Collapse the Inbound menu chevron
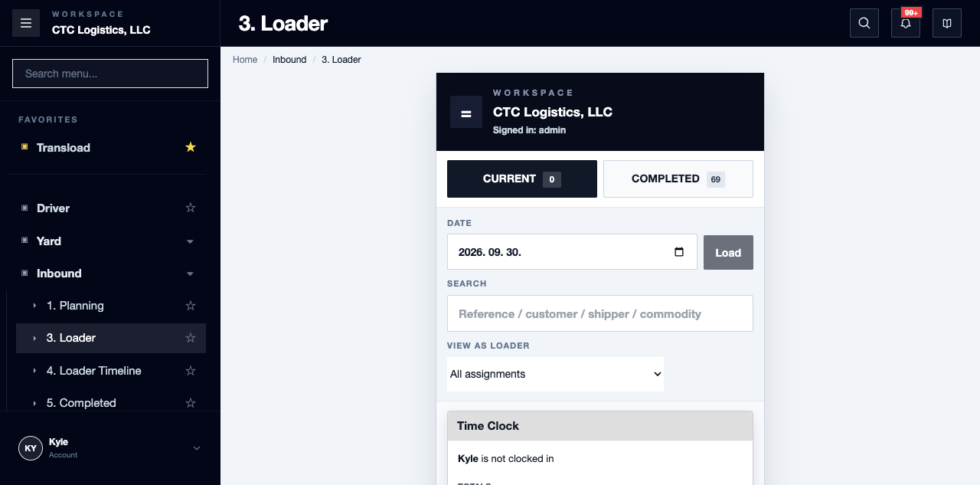The height and width of the screenshot is (485, 980). (191, 274)
